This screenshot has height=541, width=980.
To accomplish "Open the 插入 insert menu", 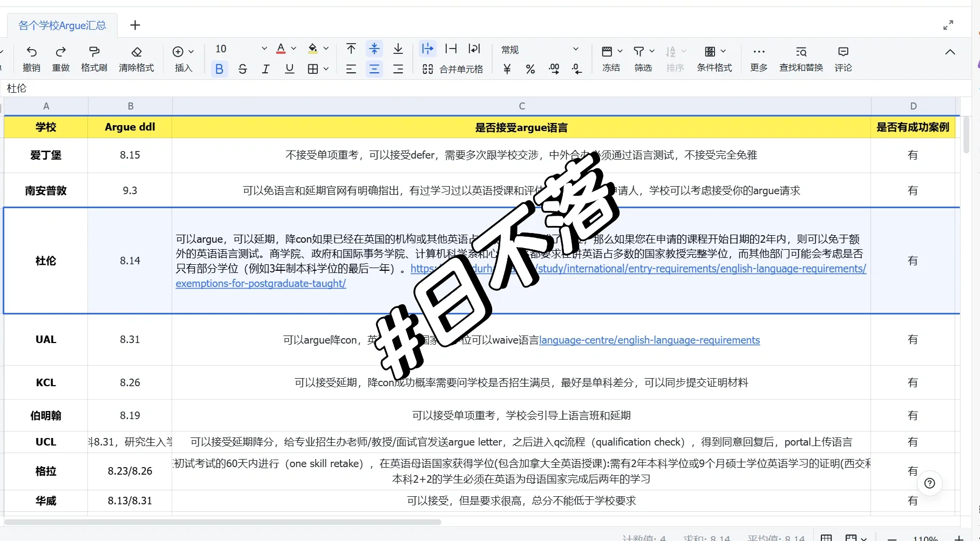I will click(183, 59).
